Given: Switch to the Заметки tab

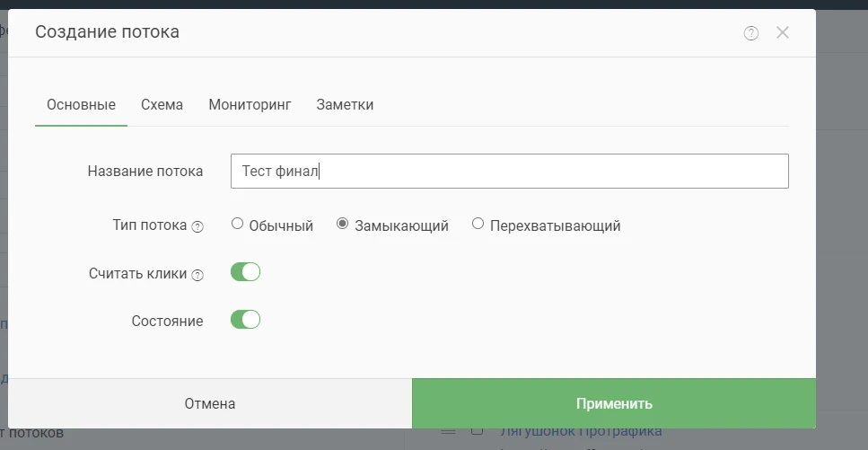Looking at the screenshot, I should point(345,105).
